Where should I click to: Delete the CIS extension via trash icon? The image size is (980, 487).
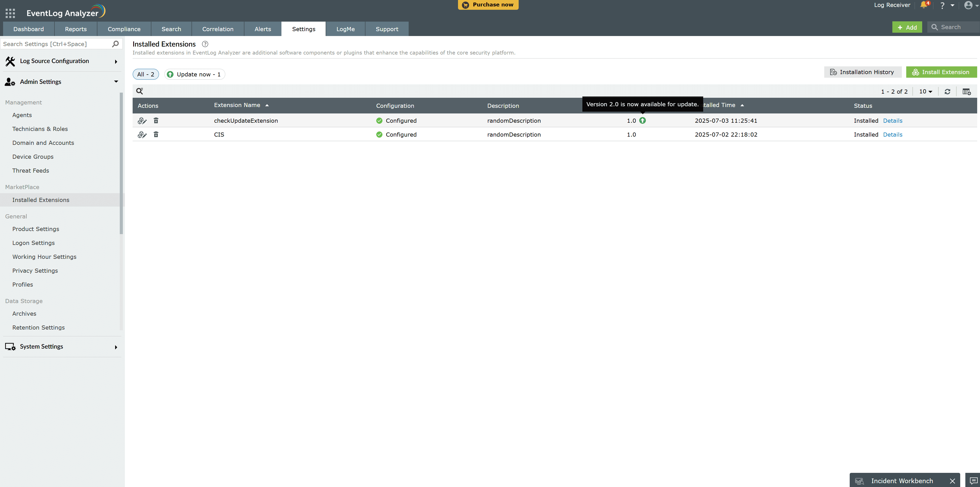pos(156,134)
